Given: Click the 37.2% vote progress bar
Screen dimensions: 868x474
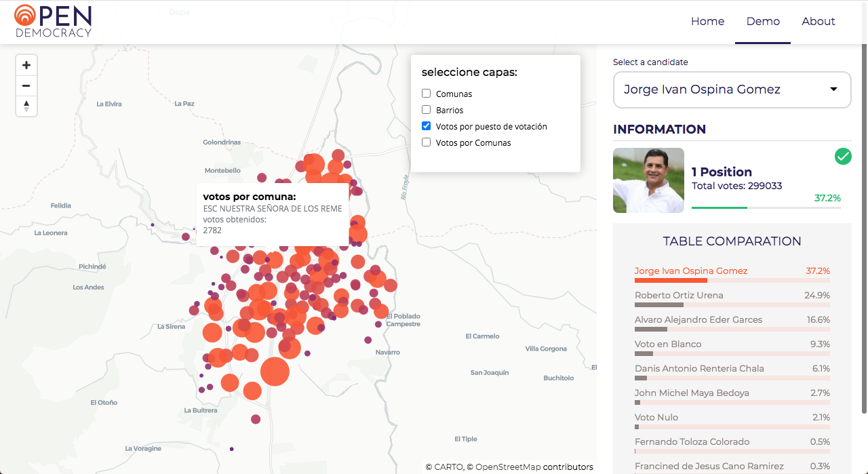Looking at the screenshot, I should (766, 208).
